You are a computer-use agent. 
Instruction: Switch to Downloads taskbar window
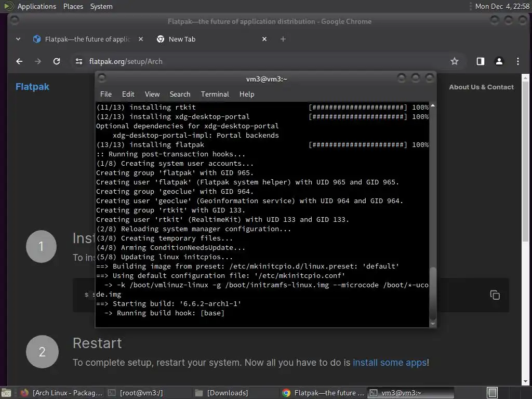click(236, 393)
